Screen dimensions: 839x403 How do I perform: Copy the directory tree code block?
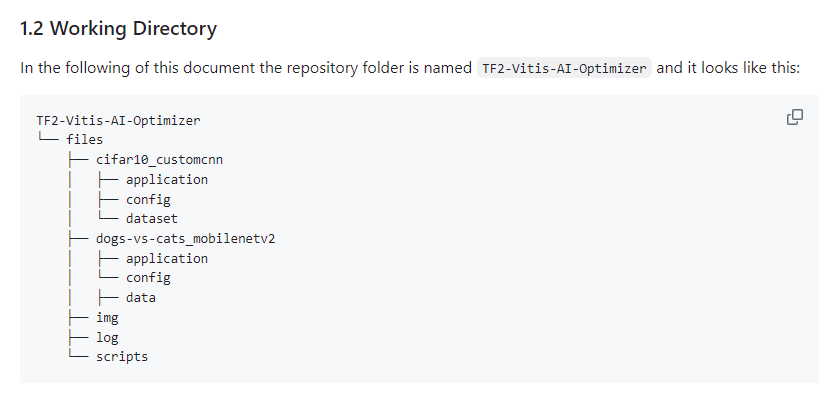[795, 117]
